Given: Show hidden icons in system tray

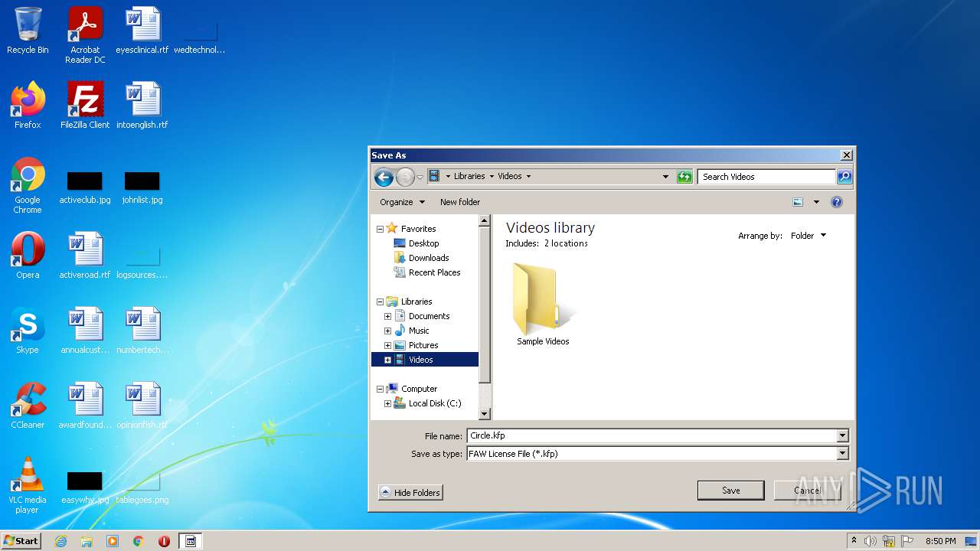Looking at the screenshot, I should (854, 541).
